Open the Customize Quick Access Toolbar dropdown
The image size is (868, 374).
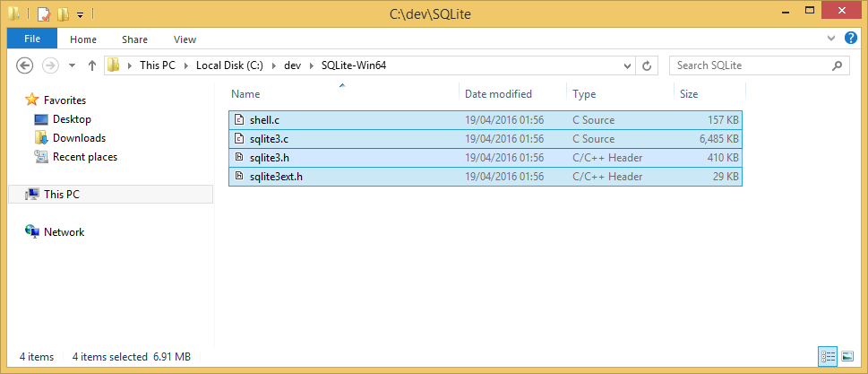(x=80, y=15)
